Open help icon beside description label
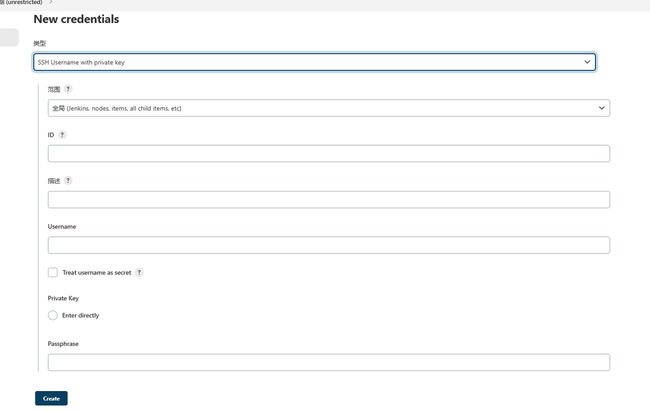The width and height of the screenshot is (650, 410). pos(68,181)
